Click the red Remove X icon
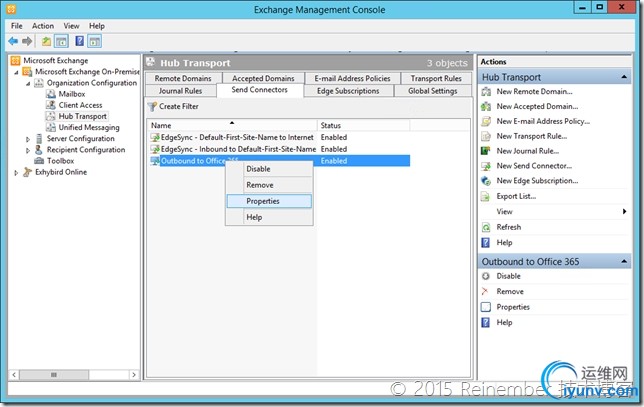This screenshot has width=644, height=407. (485, 291)
